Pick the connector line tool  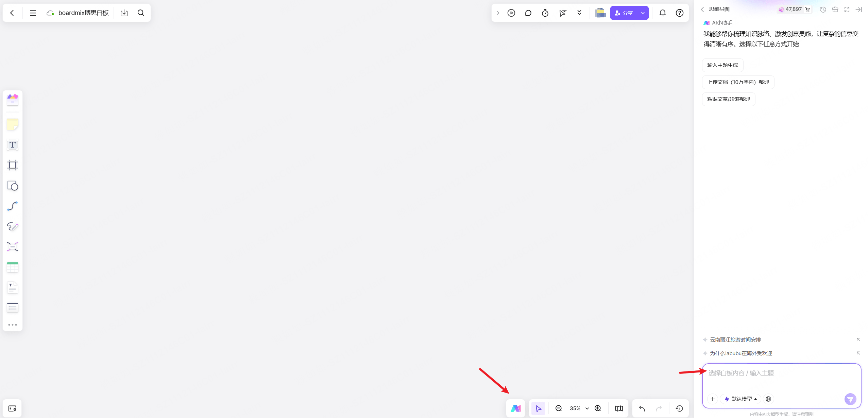pos(13,206)
